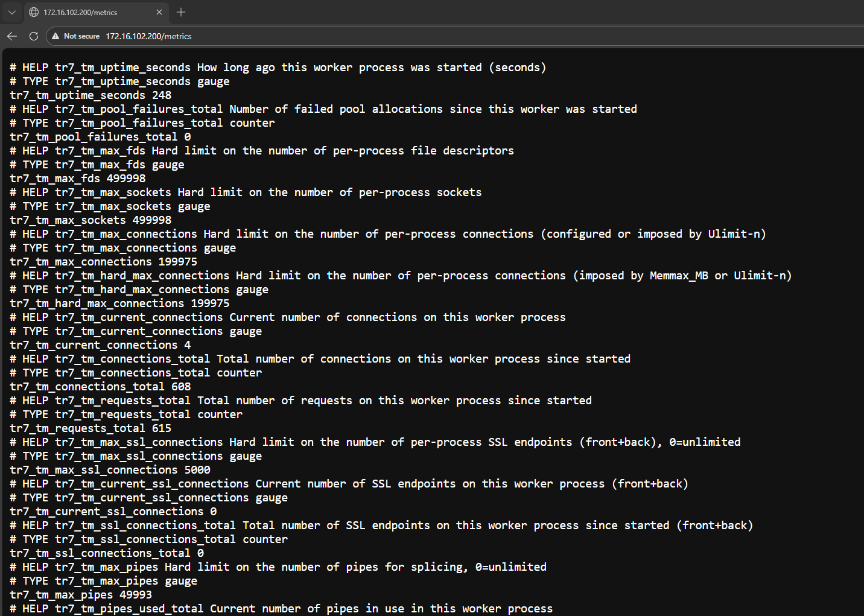Close the 172.16.102.200/metrics tab
The height and width of the screenshot is (616, 864).
159,12
